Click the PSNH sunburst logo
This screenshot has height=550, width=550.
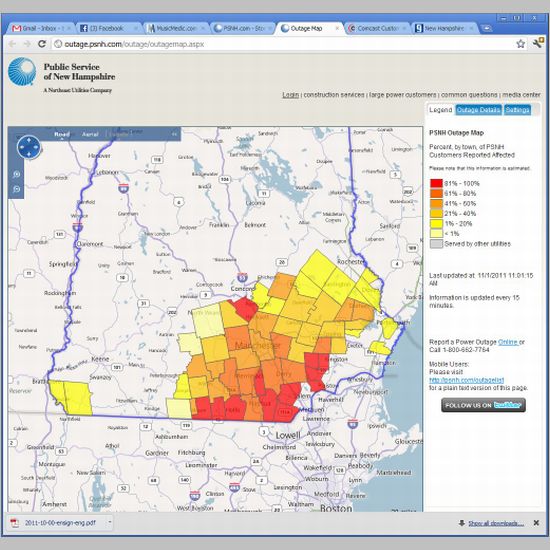tap(22, 72)
